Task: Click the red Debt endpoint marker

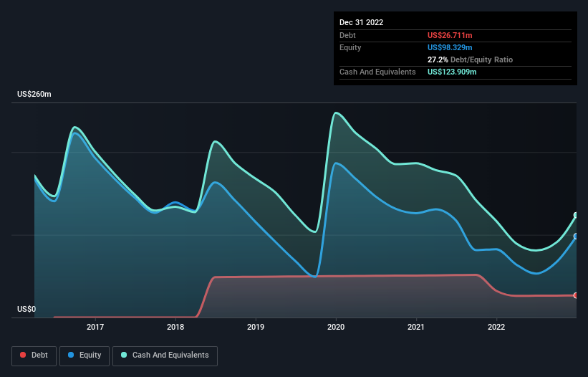Action: tap(576, 295)
